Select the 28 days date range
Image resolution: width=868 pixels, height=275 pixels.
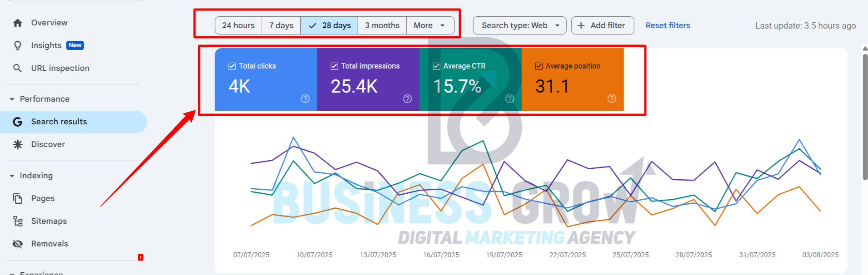coord(329,25)
